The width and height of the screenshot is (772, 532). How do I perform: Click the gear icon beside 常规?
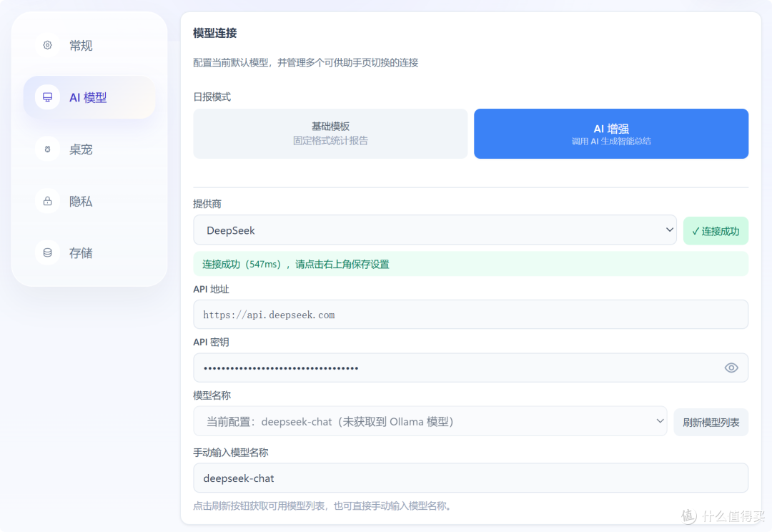47,45
